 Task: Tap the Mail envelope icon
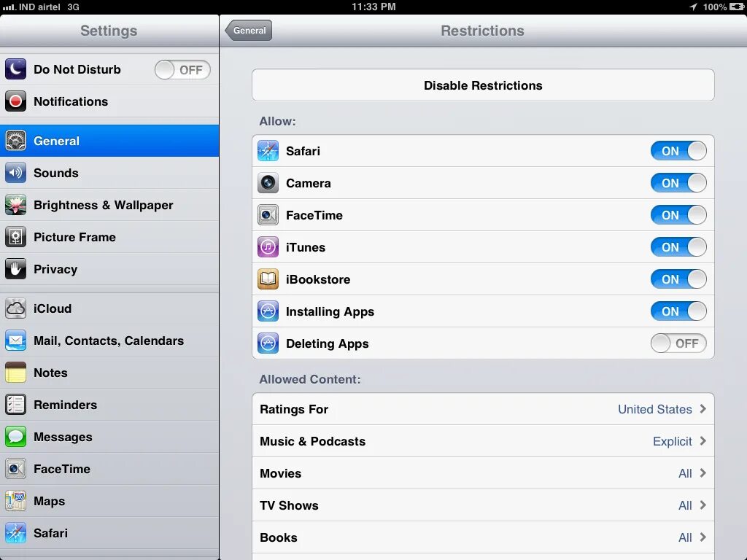pos(16,341)
